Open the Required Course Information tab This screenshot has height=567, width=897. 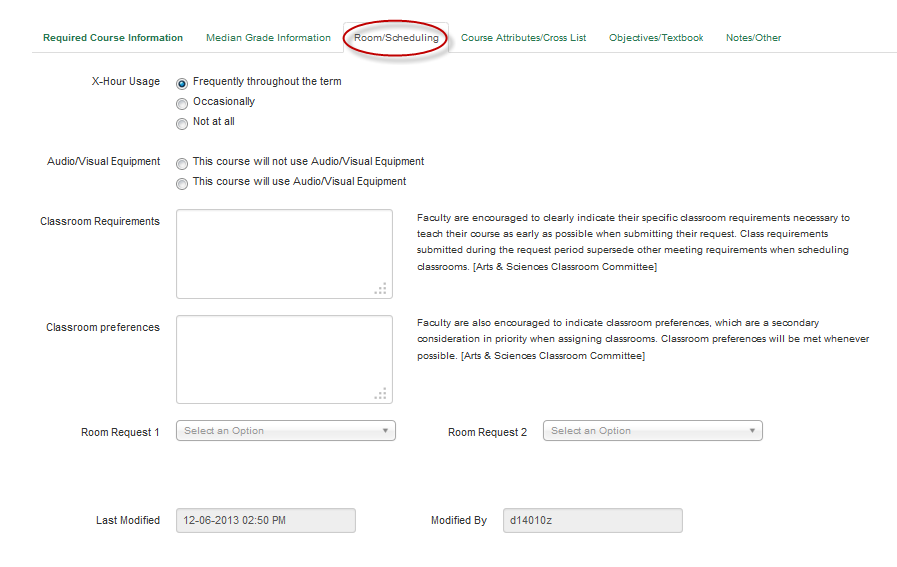[113, 38]
